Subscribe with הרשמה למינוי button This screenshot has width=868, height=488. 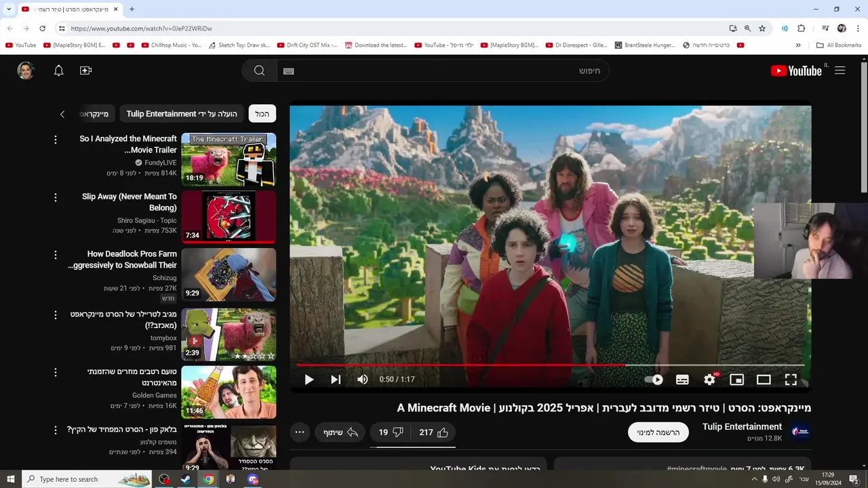658,432
